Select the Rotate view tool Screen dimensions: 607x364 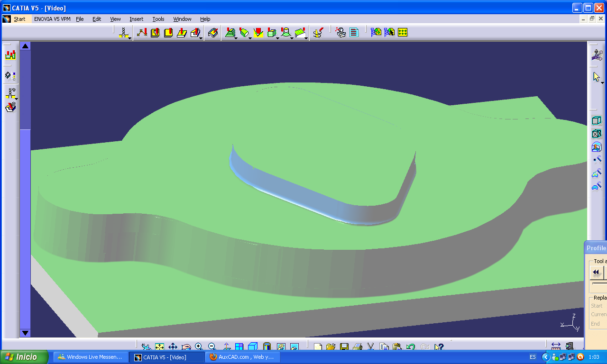pos(186,347)
